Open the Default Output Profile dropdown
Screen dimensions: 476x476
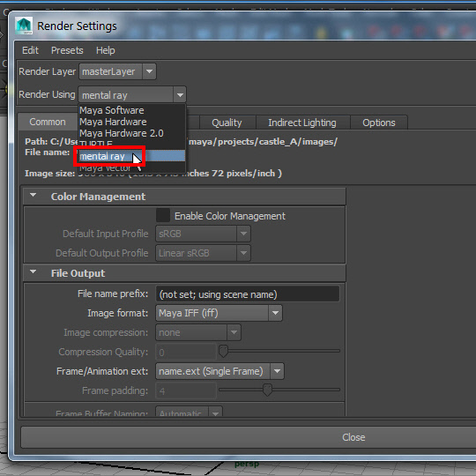coord(203,253)
